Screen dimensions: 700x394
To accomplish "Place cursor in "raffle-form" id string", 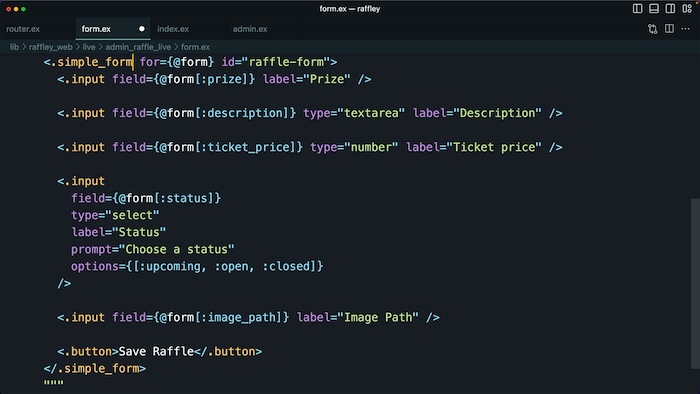I will (286, 62).
